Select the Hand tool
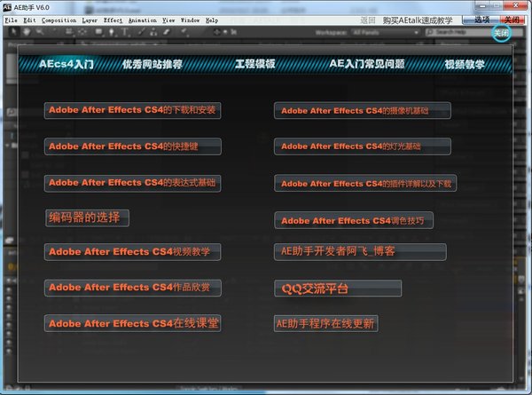Image resolution: width=532 pixels, height=395 pixels. tap(27, 32)
